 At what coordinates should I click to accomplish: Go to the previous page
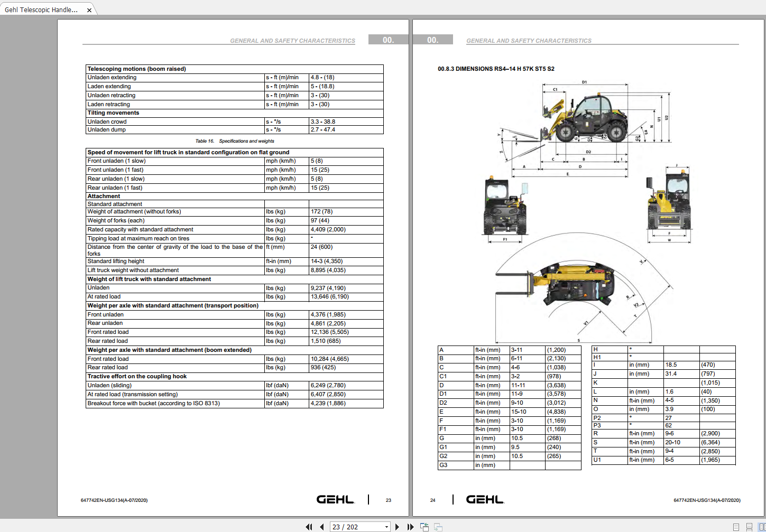[x=322, y=527]
